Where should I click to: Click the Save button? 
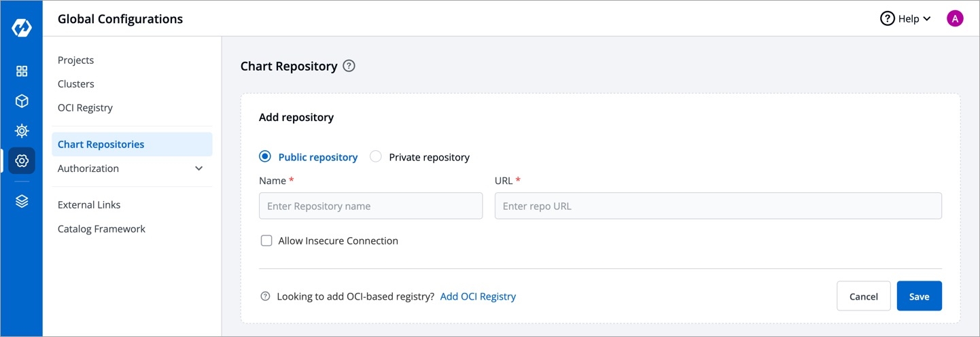tap(919, 296)
